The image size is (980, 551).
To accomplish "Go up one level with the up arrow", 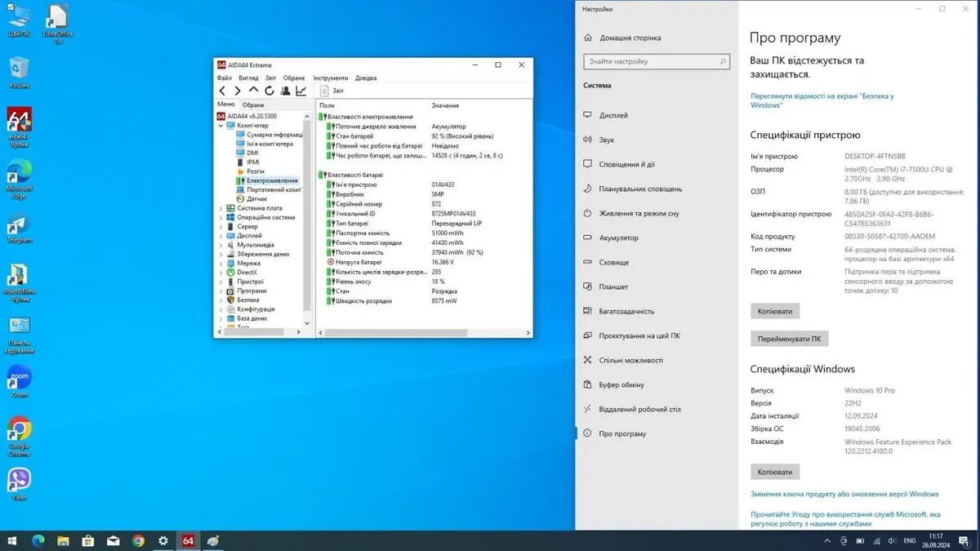I will [x=253, y=91].
